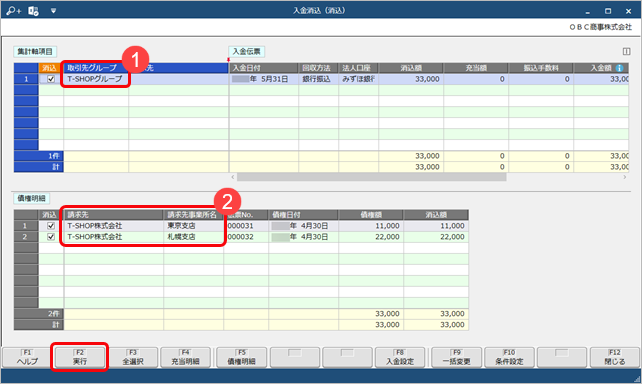Click the left arrow of horizontal scrollbar

(233, 177)
